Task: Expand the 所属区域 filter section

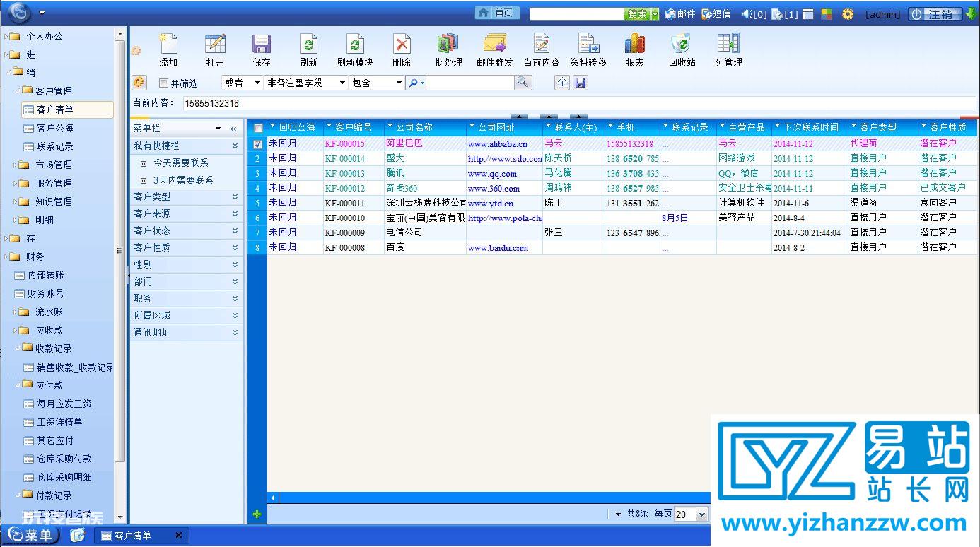Action: click(187, 315)
